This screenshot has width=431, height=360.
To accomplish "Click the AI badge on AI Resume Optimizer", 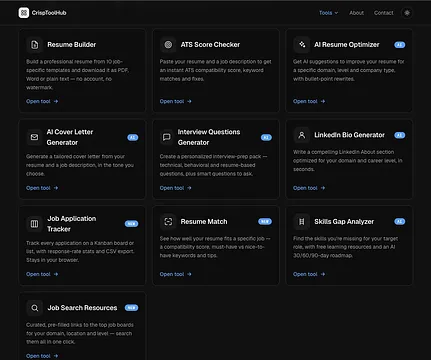I will [400, 45].
